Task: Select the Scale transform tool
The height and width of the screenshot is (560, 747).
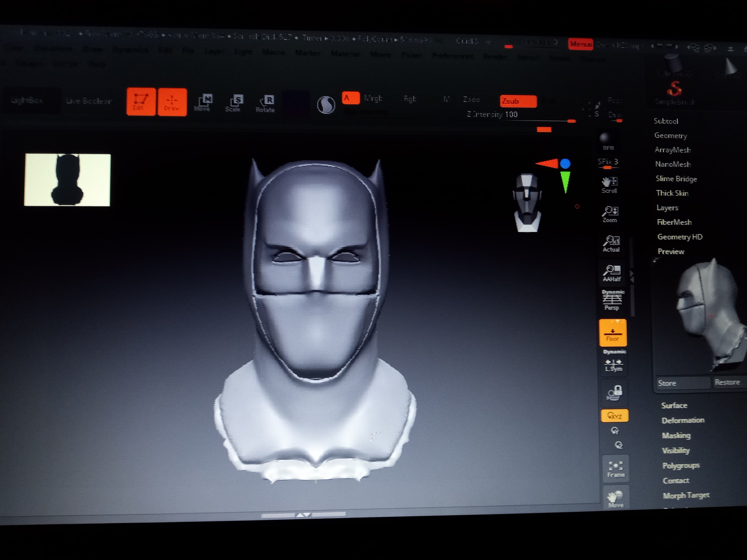Action: [x=233, y=103]
